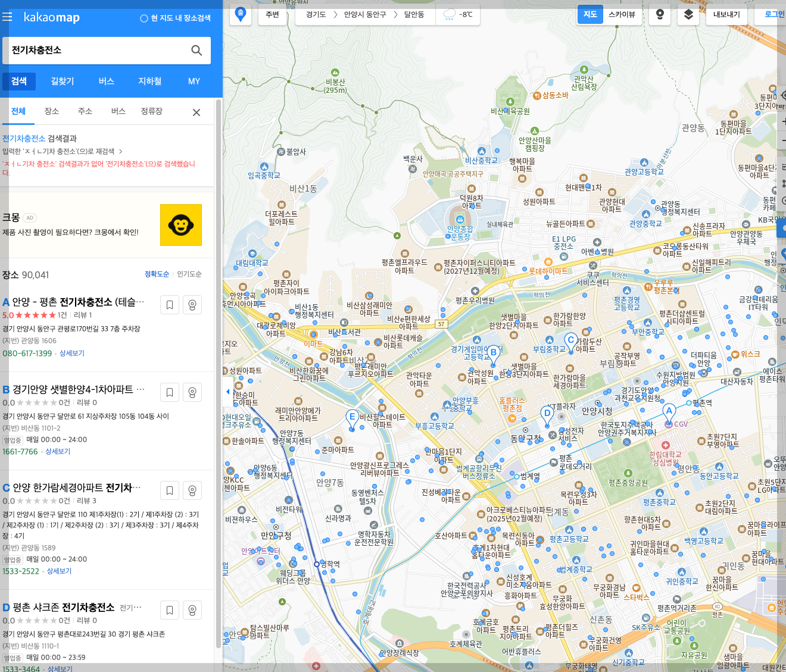Viewport: 786px width, 672px height.
Task: Collapse the search results sidebar
Action: pos(227,392)
